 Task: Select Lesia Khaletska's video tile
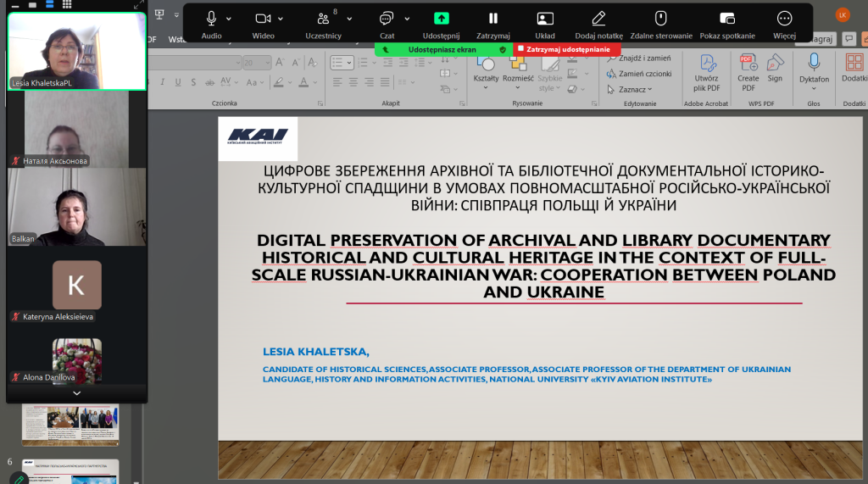[77, 51]
